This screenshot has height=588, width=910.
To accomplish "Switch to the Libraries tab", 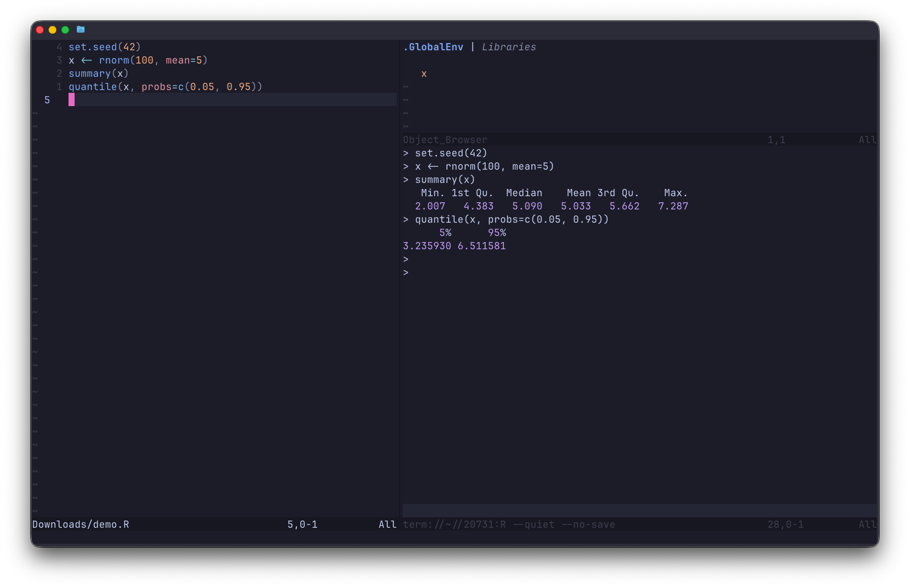I will click(509, 47).
